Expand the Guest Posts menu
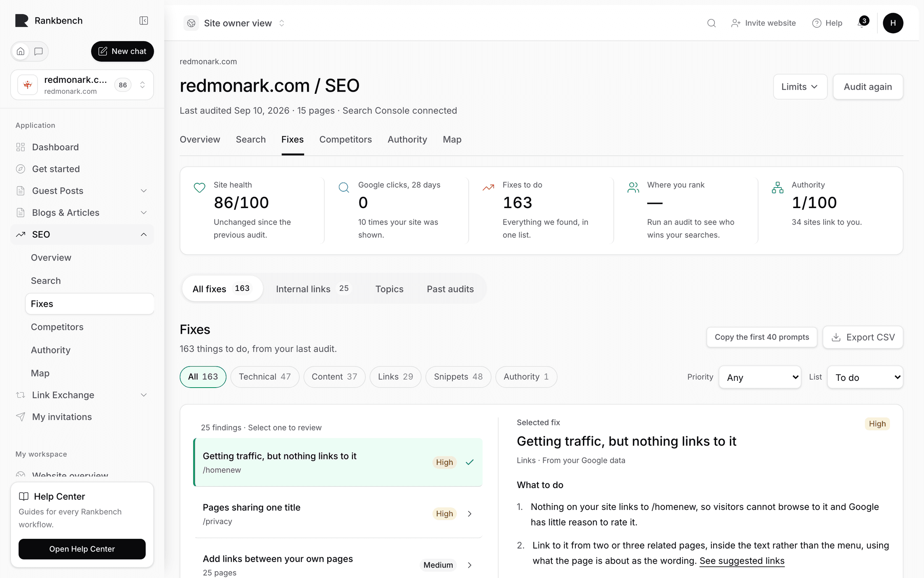The image size is (924, 578). click(x=82, y=191)
